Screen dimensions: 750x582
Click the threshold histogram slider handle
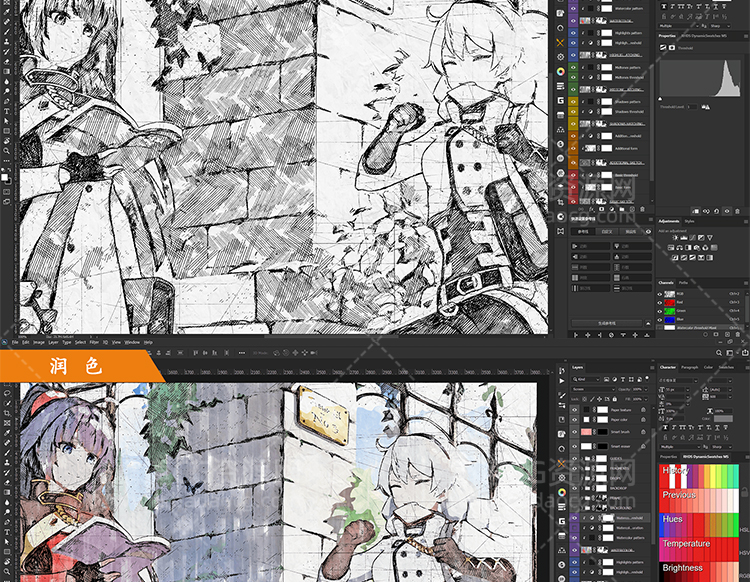[661, 99]
